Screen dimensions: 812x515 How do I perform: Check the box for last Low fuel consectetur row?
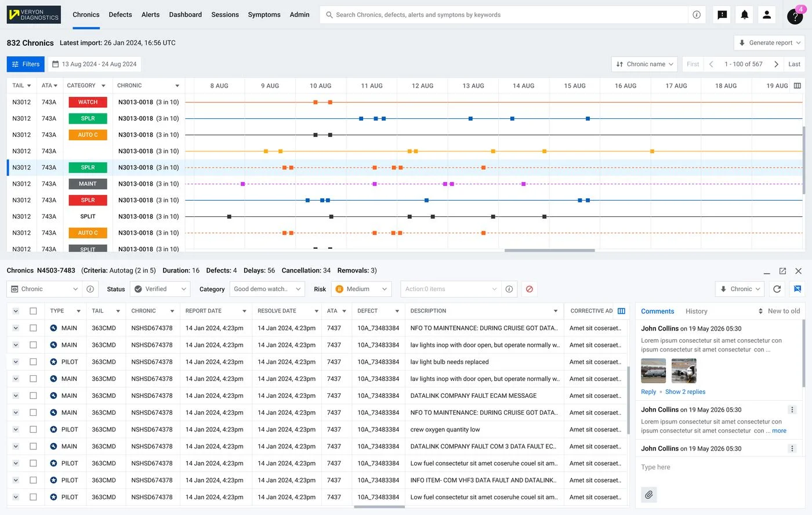pos(33,497)
